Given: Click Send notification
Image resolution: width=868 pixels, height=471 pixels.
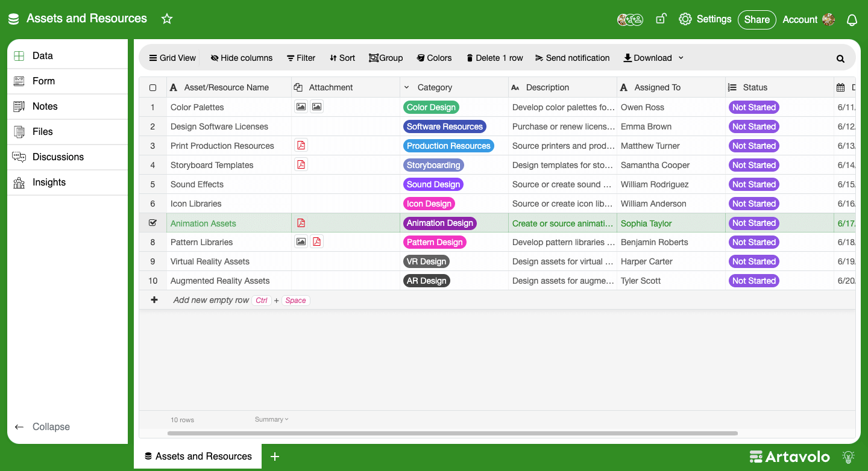Looking at the screenshot, I should (572, 58).
